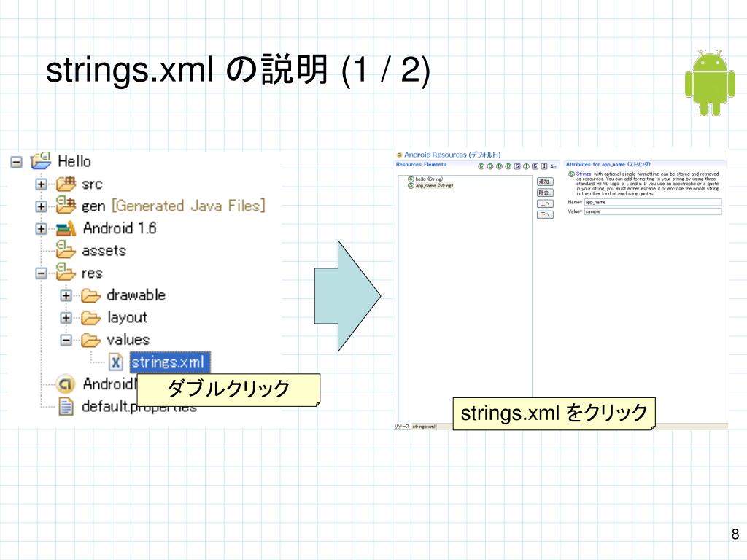The width and height of the screenshot is (747, 560).
Task: Click the Android 1.6 library icon
Action: [66, 228]
